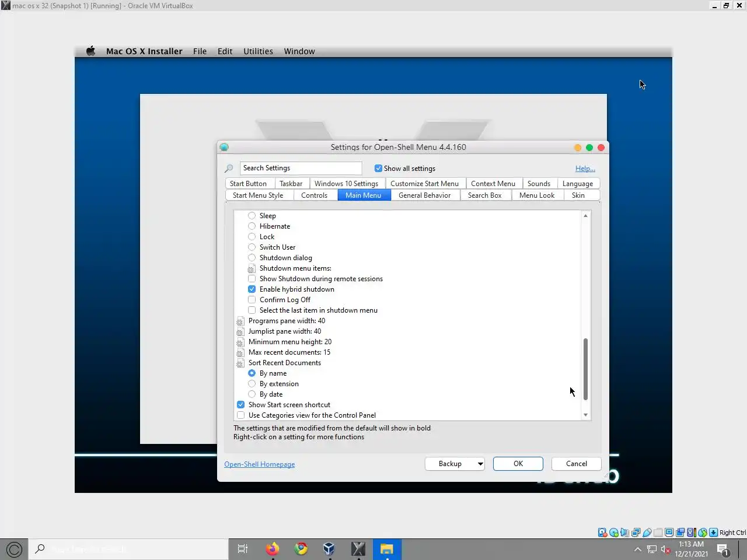The image size is (747, 560).
Task: Click the VirtualBox shared folders status icon
Action: coord(658,532)
